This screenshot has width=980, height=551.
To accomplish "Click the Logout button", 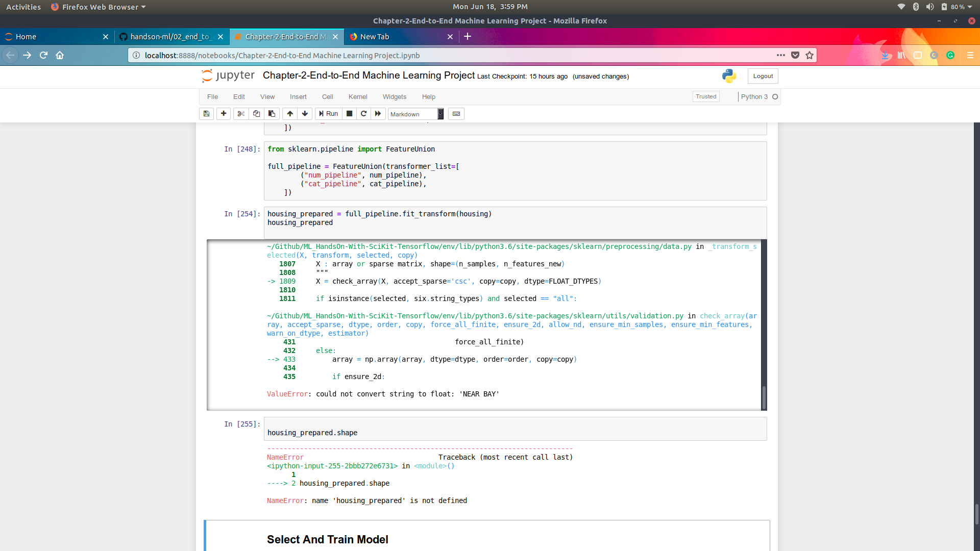I will 763,76.
